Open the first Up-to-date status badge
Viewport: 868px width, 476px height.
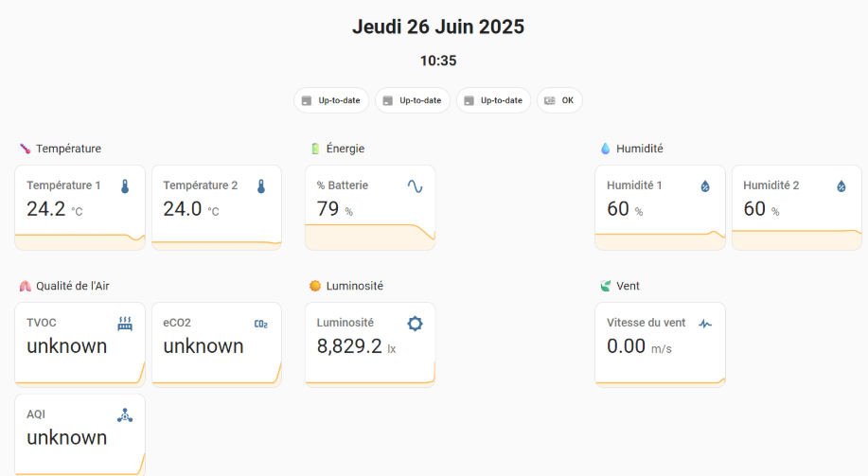(x=331, y=100)
